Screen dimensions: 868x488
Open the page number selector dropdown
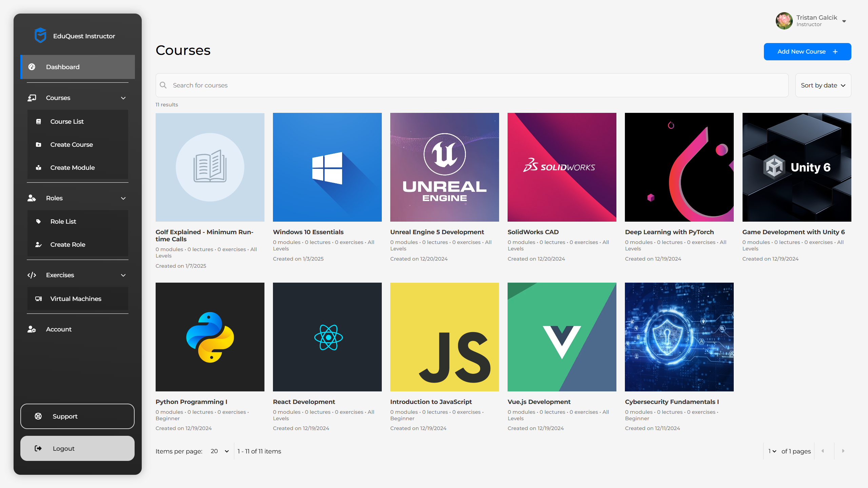tap(772, 451)
